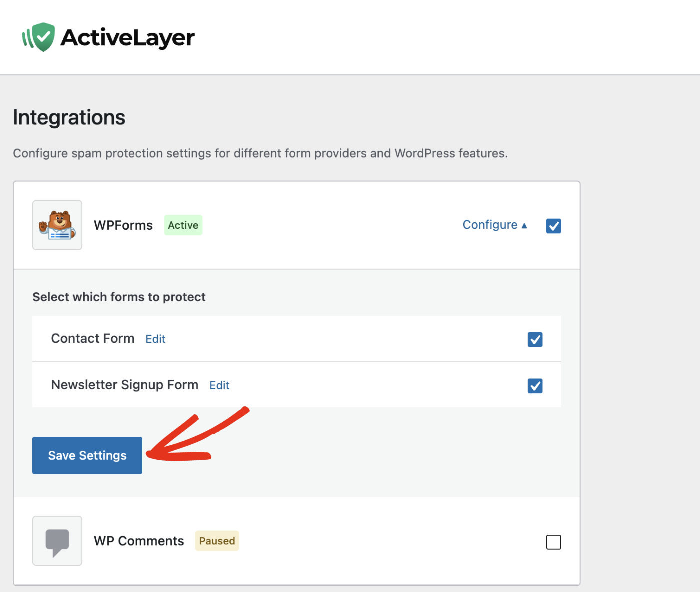Screen dimensions: 700x592
Task: Click the WP Comments speech bubble icon
Action: point(57,541)
